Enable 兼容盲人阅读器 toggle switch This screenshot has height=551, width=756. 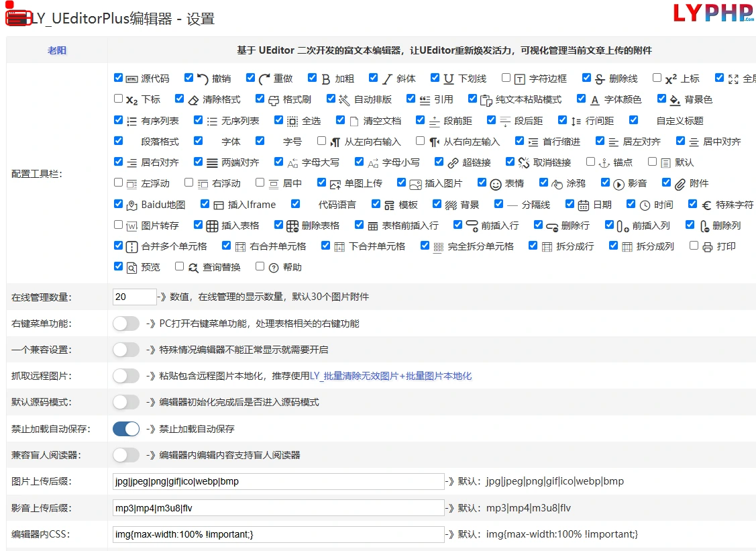[x=126, y=455]
